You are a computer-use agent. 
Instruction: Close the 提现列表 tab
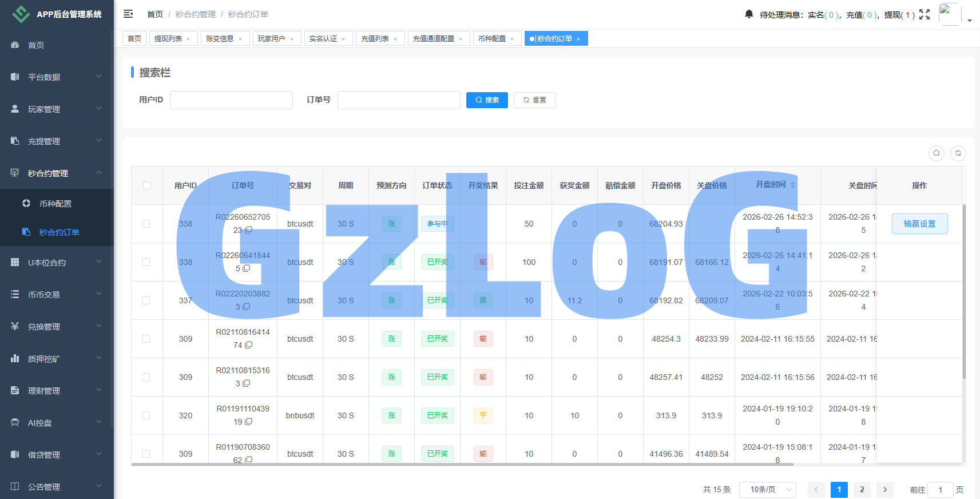(188, 39)
